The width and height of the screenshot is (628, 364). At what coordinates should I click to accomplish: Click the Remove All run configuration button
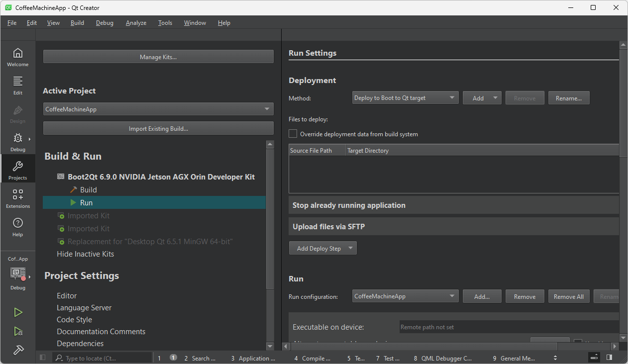pos(569,296)
